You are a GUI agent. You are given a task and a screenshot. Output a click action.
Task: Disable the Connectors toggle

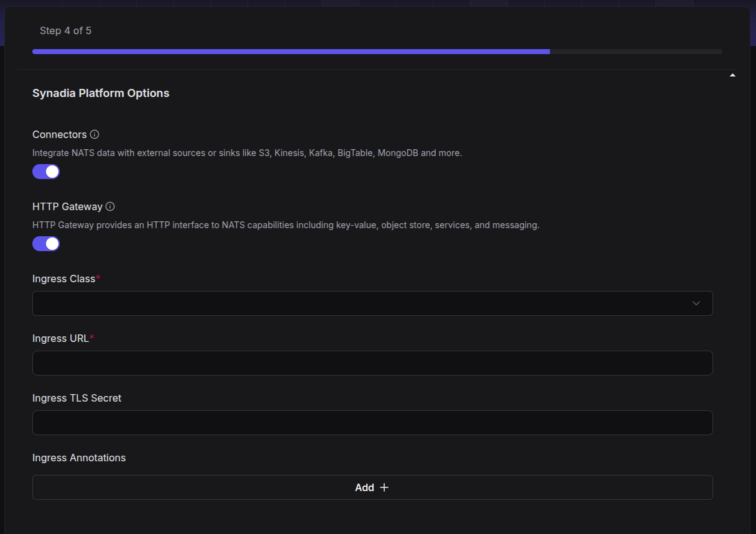(x=46, y=172)
